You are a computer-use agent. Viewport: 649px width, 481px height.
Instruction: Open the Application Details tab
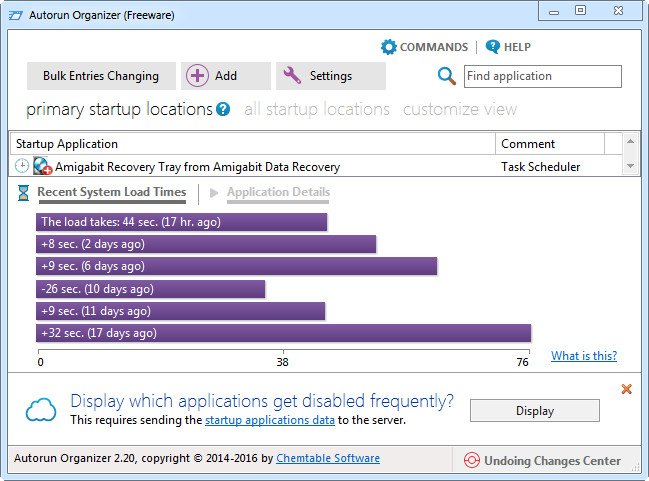click(x=277, y=192)
